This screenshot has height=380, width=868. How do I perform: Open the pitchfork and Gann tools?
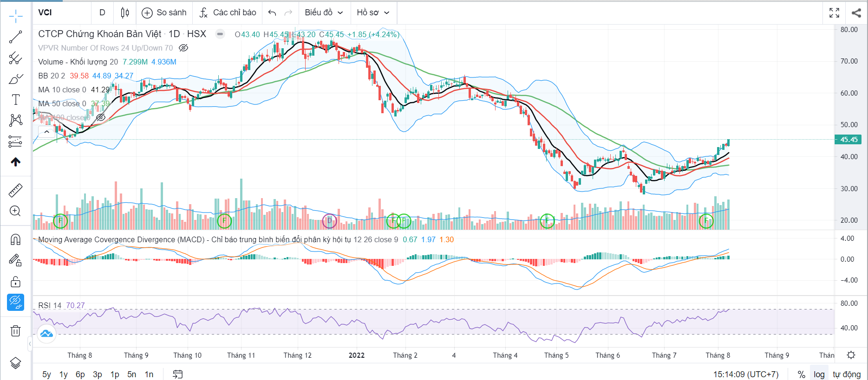pos(15,58)
